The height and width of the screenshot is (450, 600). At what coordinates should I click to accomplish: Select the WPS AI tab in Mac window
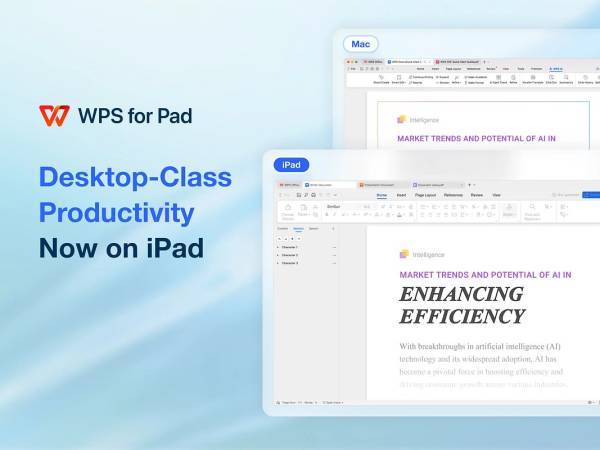556,69
